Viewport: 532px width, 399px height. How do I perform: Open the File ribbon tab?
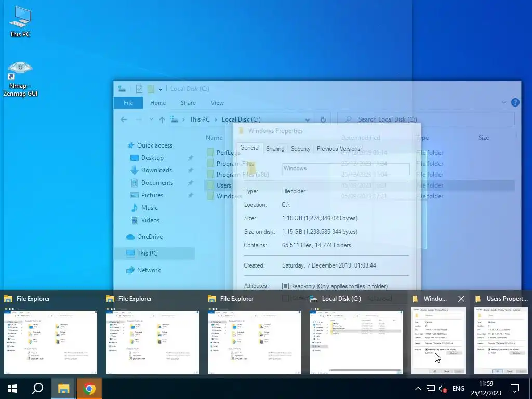click(x=128, y=103)
